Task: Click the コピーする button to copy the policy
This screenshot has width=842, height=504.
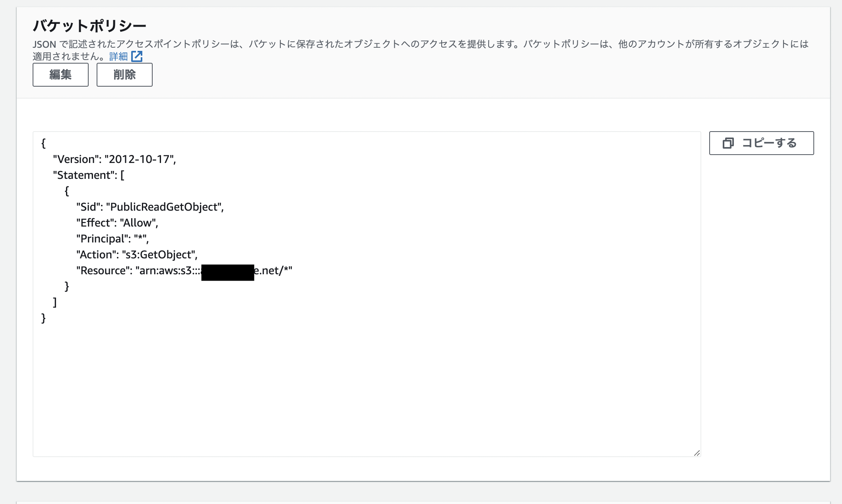Action: pyautogui.click(x=761, y=143)
